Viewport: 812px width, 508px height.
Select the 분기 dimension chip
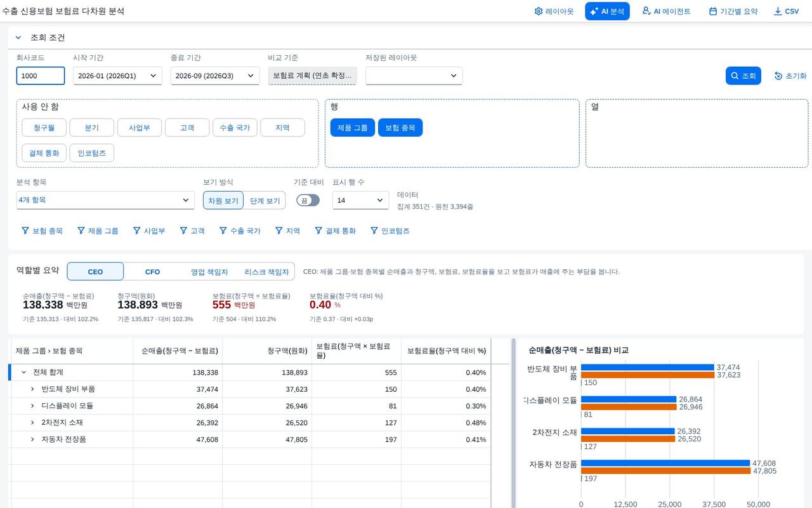point(92,128)
